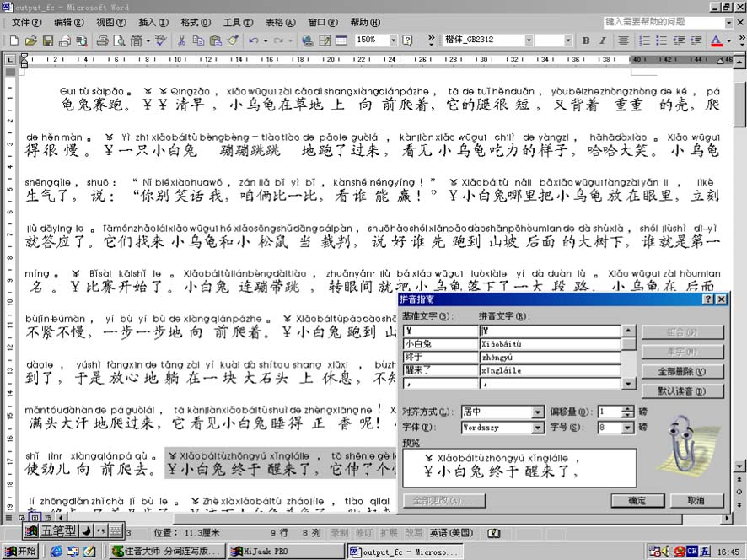Launch Internet Explorer from quick launch

56,552
